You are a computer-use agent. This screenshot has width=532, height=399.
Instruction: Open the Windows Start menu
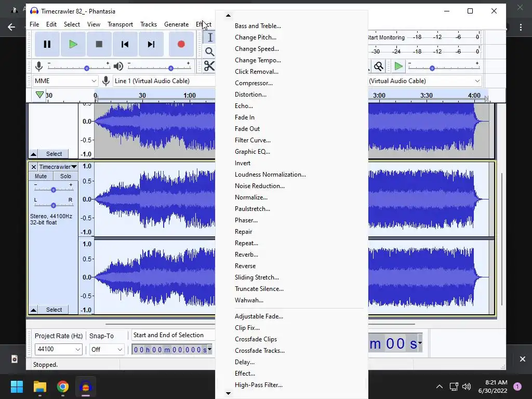click(x=17, y=387)
